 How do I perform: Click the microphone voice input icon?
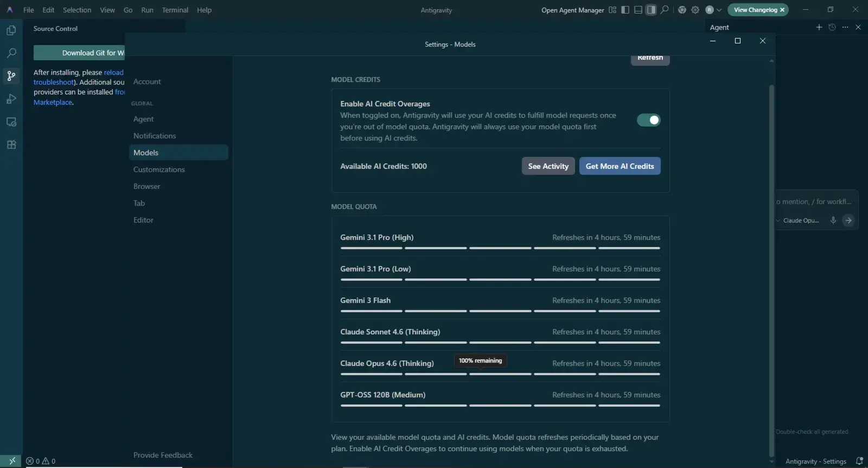833,220
